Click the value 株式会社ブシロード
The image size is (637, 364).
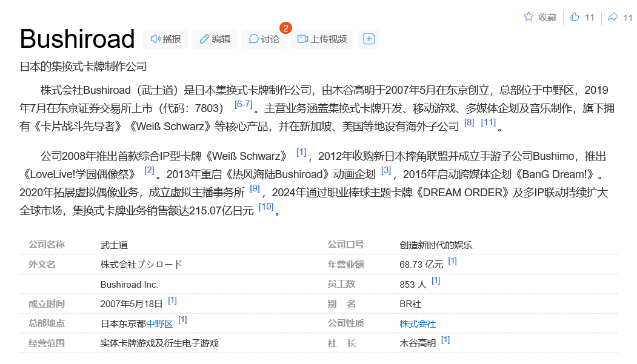[x=141, y=265]
